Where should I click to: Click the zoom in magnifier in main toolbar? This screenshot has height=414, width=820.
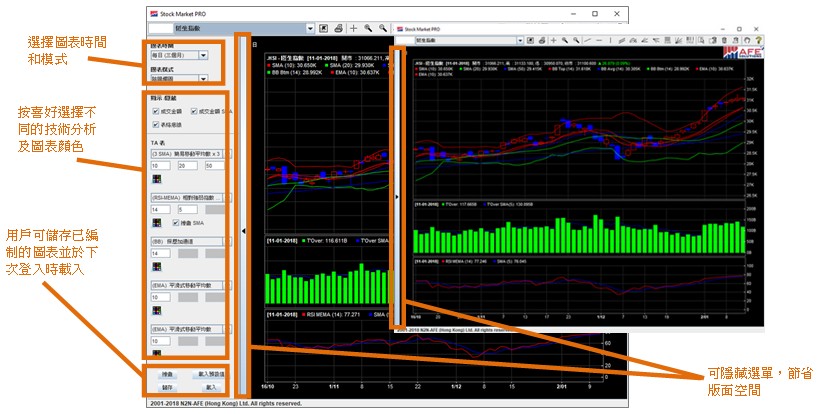pos(368,29)
